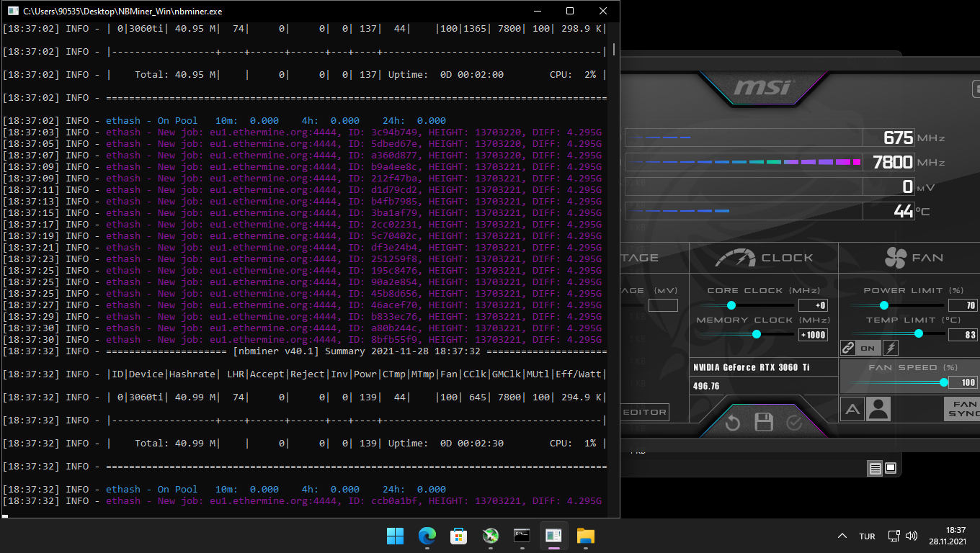Maximize the nbminer console window
This screenshot has width=980, height=553.
570,11
